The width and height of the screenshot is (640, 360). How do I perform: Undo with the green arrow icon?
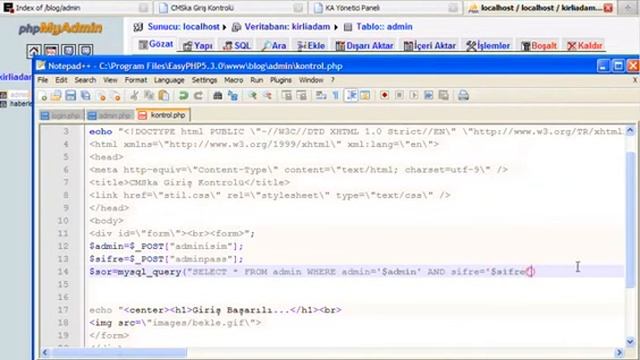(x=183, y=96)
